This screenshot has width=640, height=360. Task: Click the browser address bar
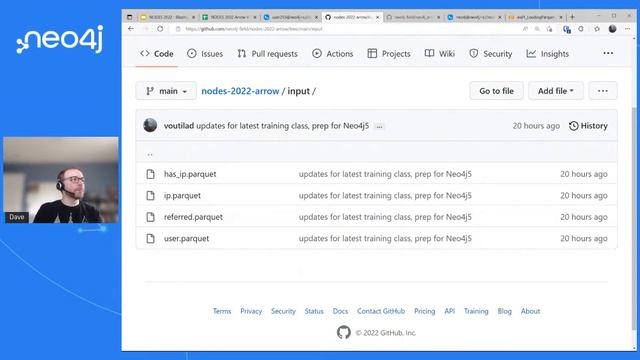[x=347, y=29]
